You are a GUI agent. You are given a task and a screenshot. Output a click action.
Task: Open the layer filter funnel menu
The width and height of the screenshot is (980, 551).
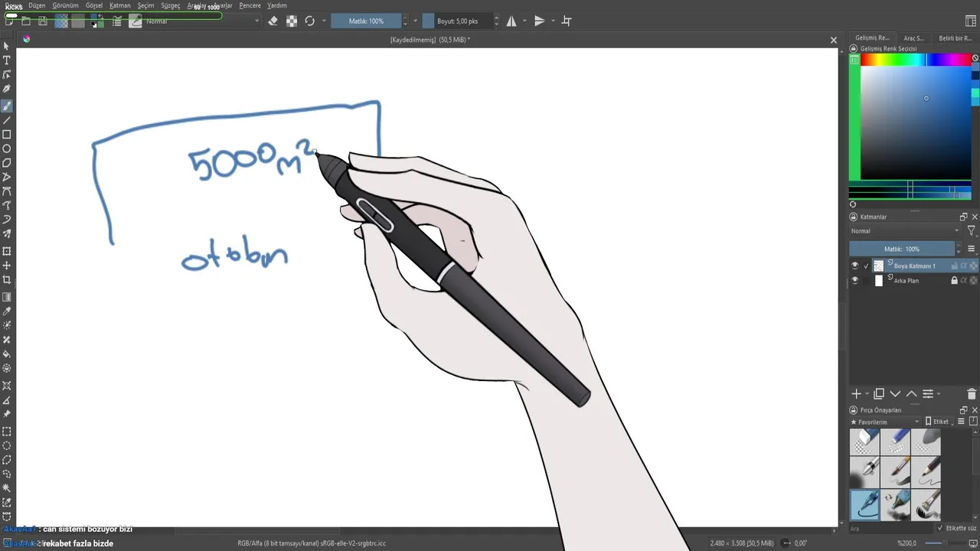971,231
